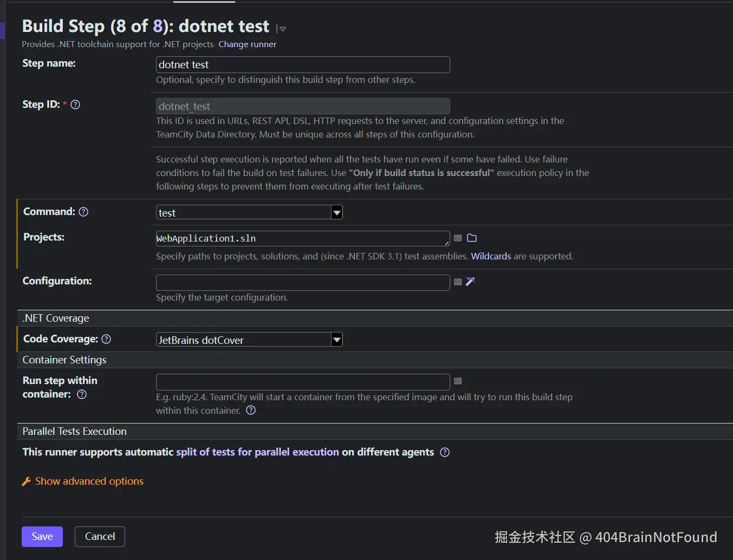Image resolution: width=733 pixels, height=560 pixels.
Task: Open the folder browser for Projects
Action: 472,238
